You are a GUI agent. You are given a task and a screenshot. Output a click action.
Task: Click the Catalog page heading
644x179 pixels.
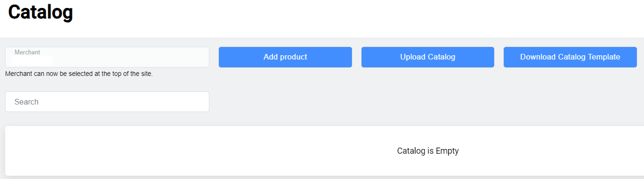click(x=40, y=12)
